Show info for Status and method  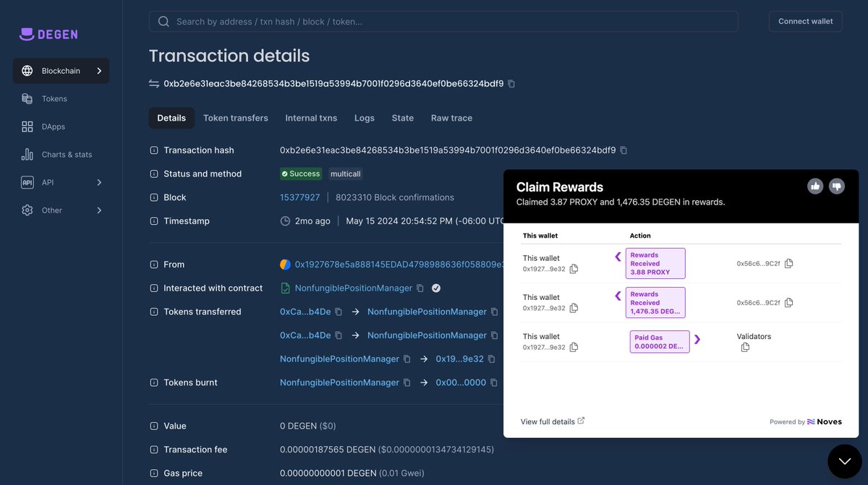(x=153, y=174)
